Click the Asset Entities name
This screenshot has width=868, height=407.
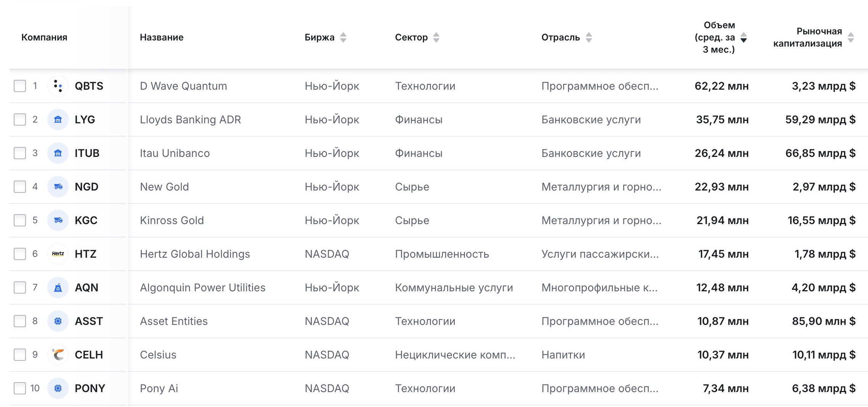click(174, 321)
